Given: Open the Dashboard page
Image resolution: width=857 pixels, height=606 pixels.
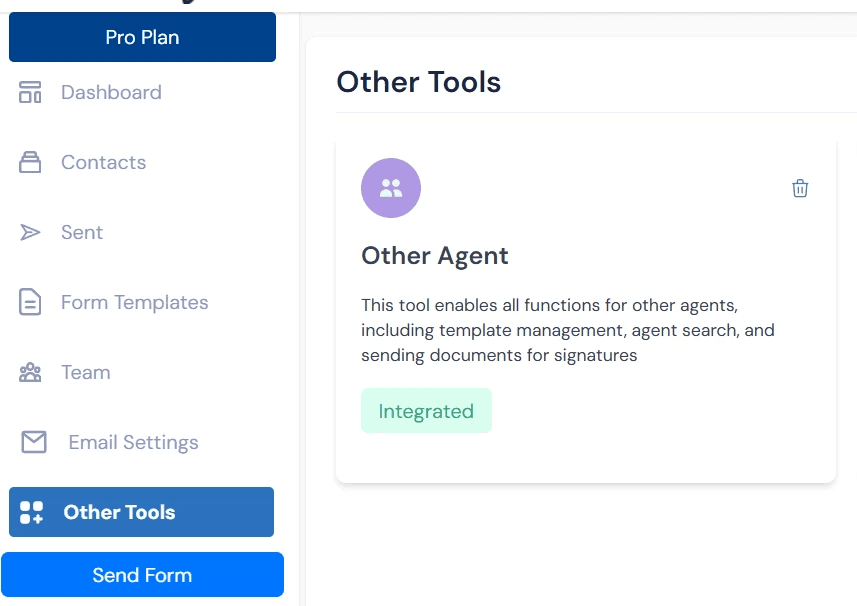Looking at the screenshot, I should [111, 92].
